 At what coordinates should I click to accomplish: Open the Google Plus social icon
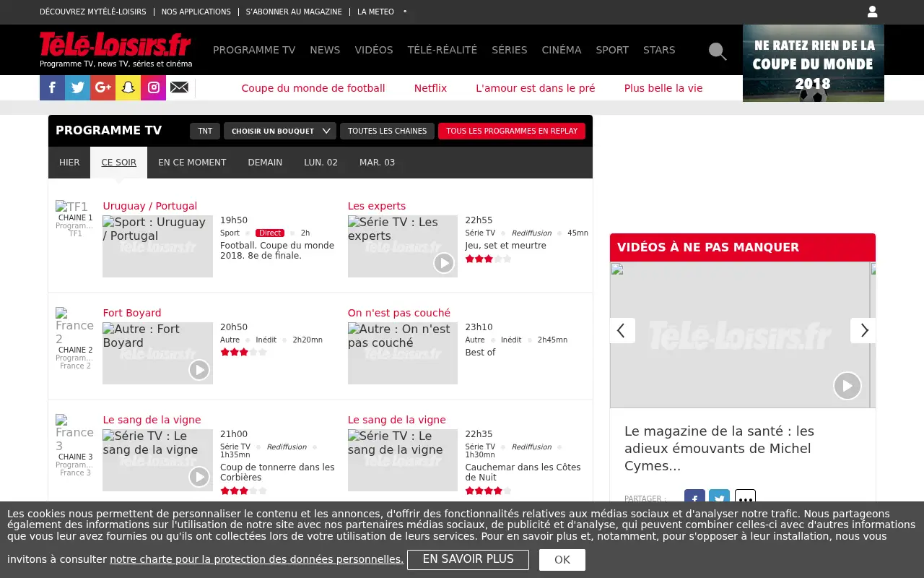(103, 87)
